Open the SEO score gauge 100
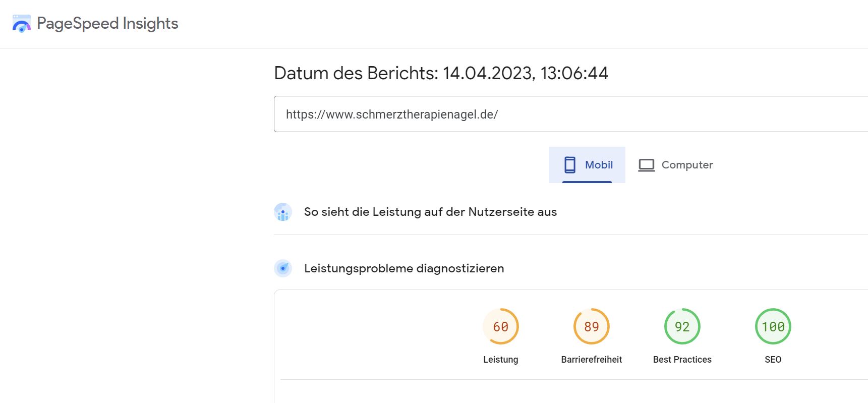This screenshot has width=868, height=403. pos(773,326)
